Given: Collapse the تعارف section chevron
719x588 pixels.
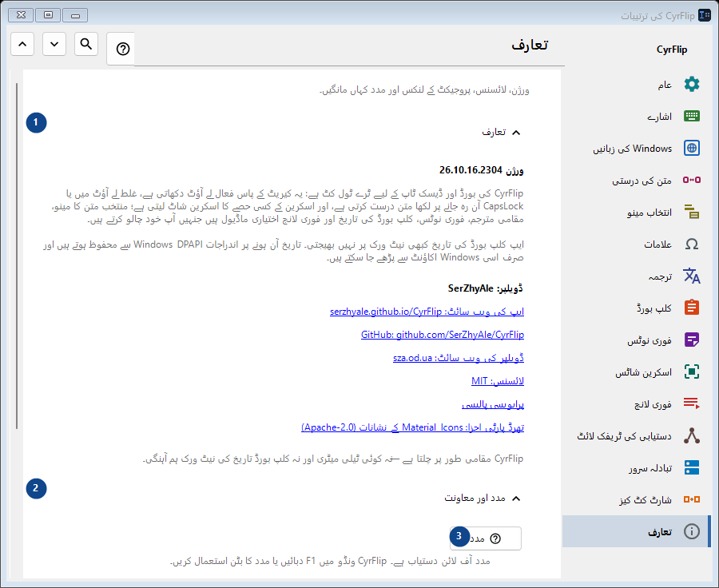Looking at the screenshot, I should [x=516, y=133].
